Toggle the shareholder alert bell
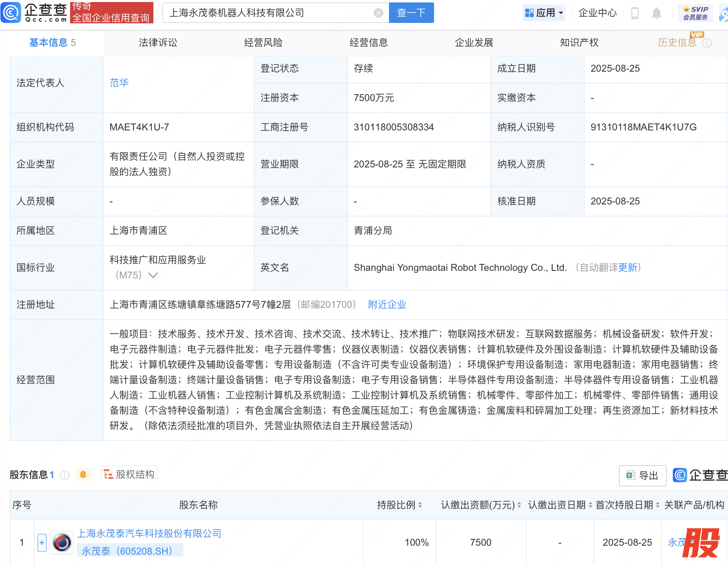728x565 pixels. point(83,474)
